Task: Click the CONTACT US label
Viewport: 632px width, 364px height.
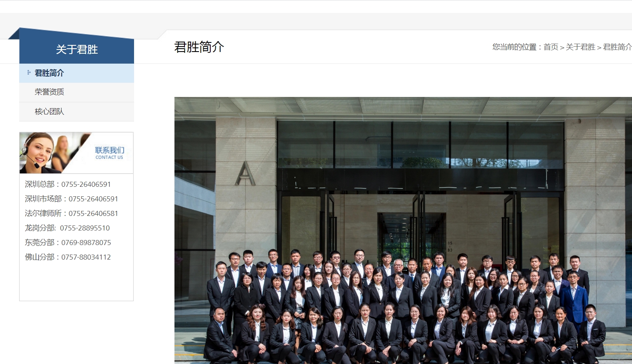Action: tap(109, 158)
